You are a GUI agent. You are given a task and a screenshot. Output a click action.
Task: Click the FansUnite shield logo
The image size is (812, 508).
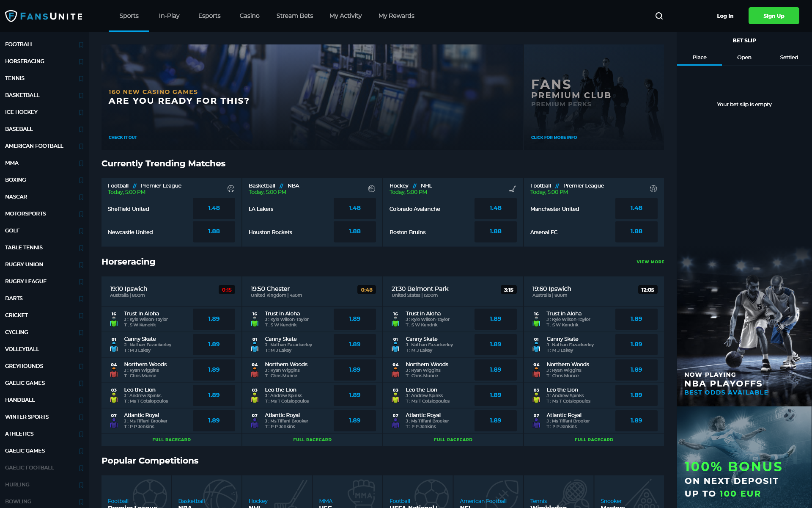(11, 16)
